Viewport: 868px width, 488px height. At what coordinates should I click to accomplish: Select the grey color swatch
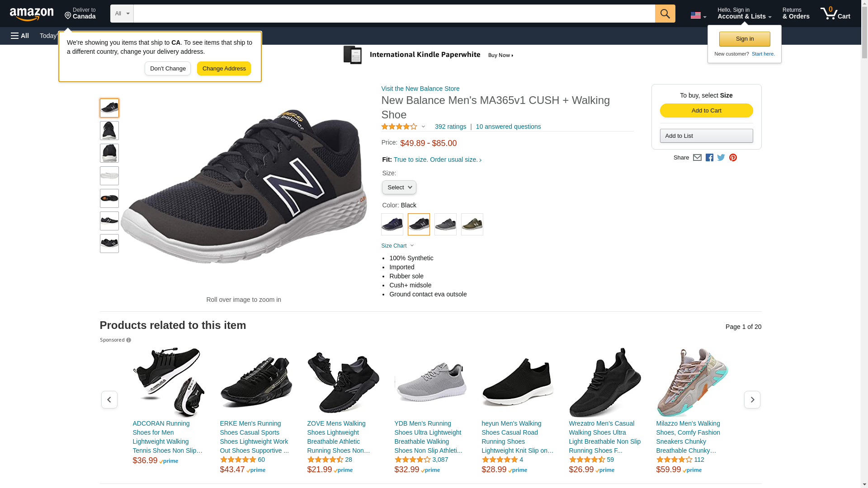445,224
